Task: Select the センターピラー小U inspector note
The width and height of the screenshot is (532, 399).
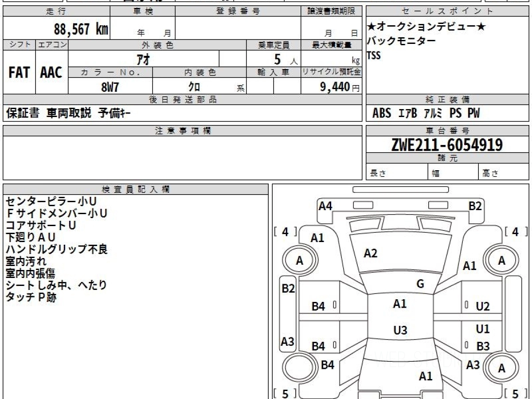Action: pos(51,201)
